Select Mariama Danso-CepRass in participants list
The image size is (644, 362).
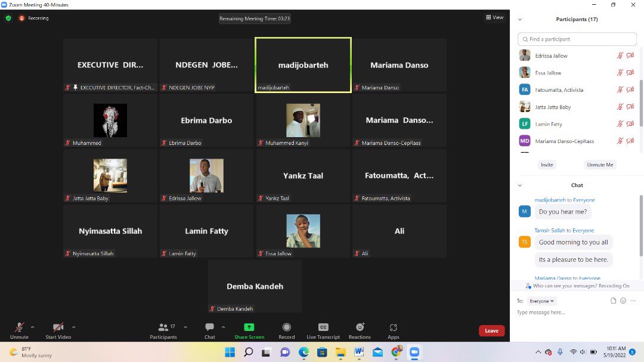577,141
